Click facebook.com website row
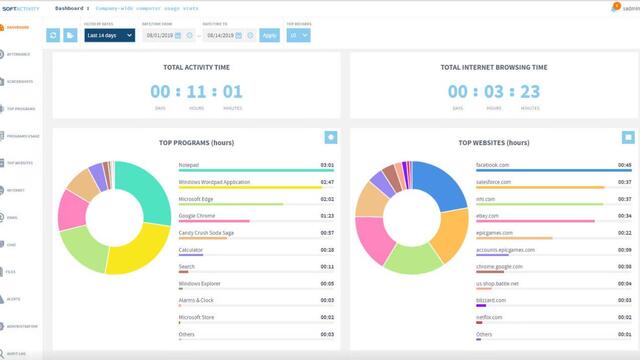The width and height of the screenshot is (640, 360). 553,166
